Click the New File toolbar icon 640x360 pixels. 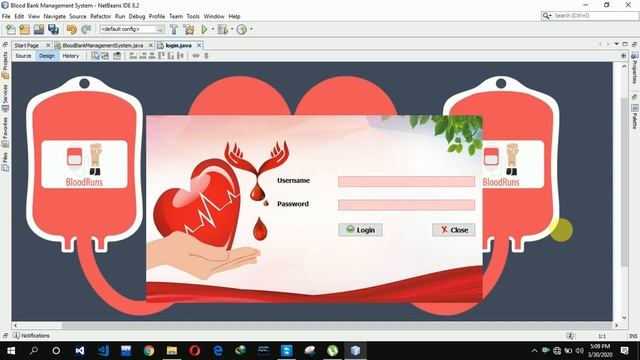(11, 29)
